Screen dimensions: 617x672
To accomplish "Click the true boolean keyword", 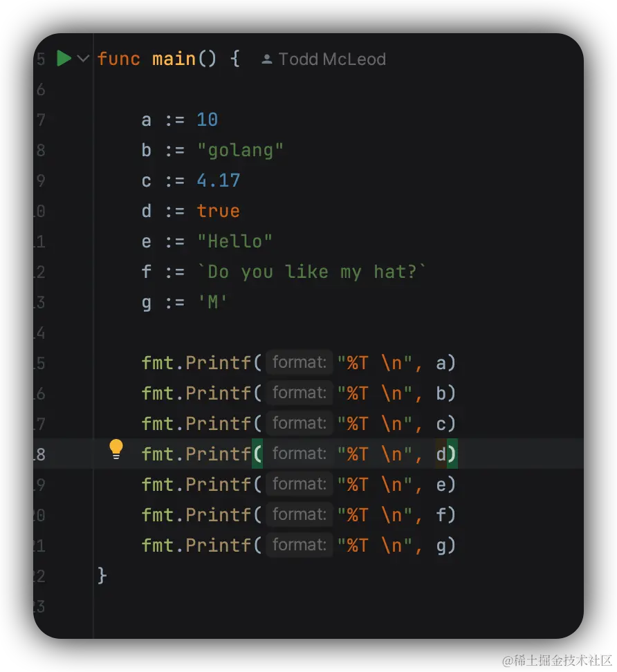I will pos(218,211).
